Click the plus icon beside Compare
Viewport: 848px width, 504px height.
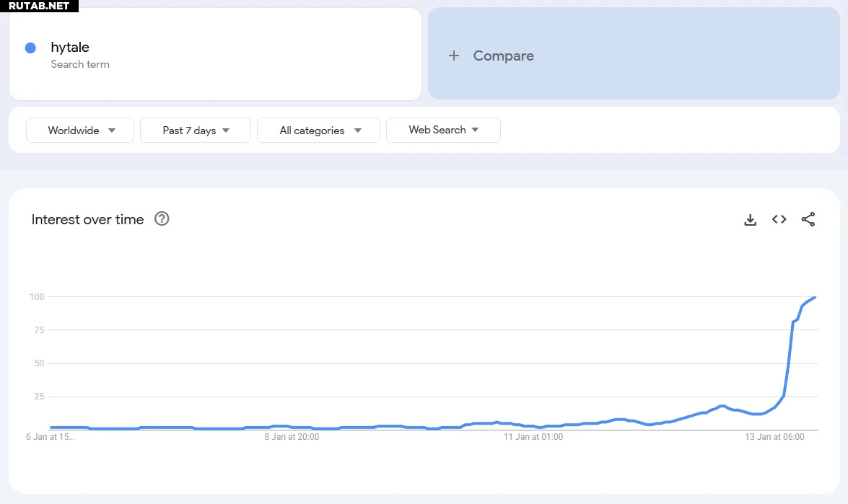(x=454, y=56)
